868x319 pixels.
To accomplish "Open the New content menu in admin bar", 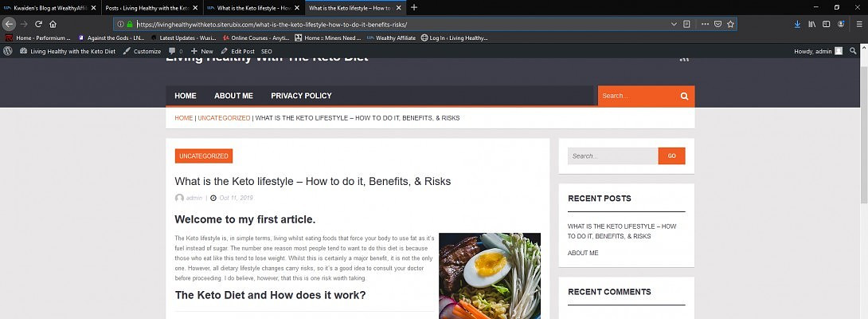I will (x=202, y=51).
